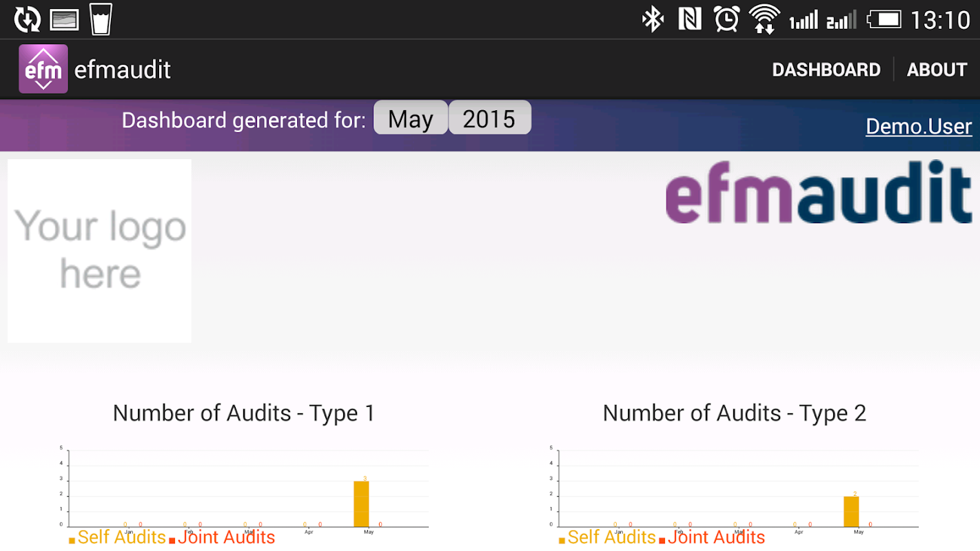
Task: Tap the water glass notification icon
Action: (101, 19)
